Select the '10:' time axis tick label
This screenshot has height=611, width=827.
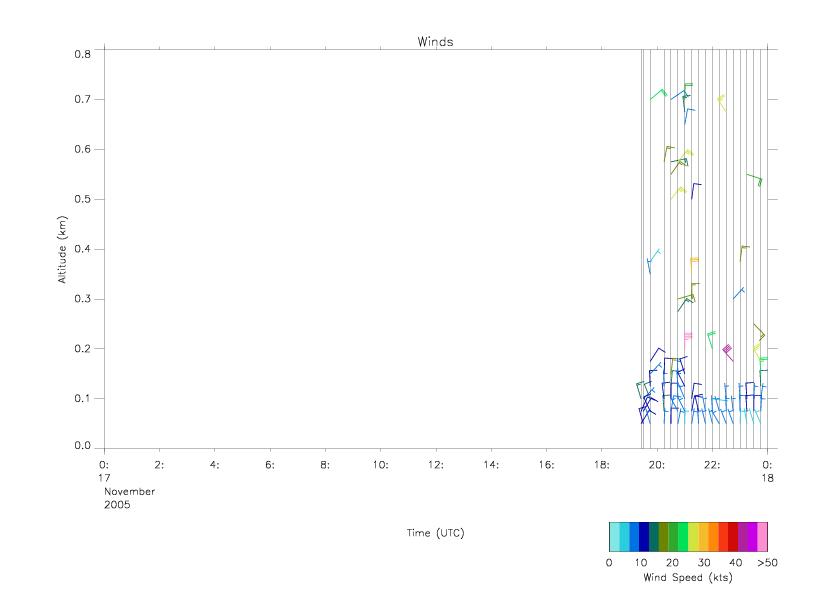[380, 465]
